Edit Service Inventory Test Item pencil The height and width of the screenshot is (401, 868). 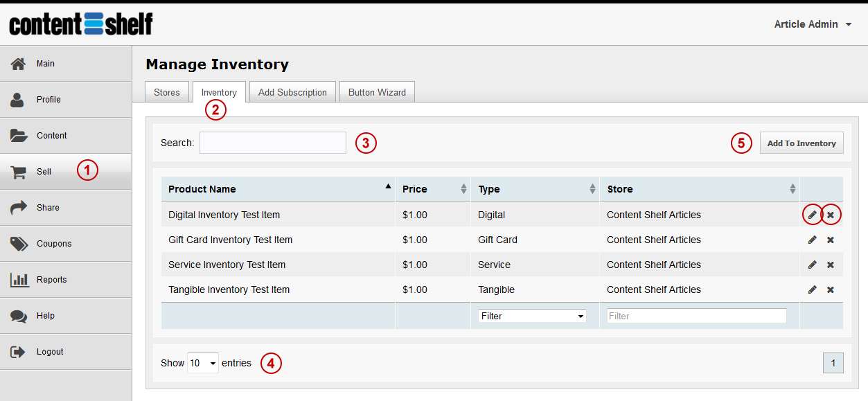813,265
